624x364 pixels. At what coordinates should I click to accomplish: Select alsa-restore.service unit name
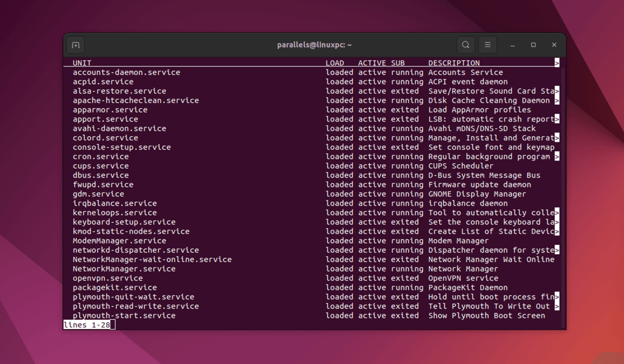coord(120,91)
